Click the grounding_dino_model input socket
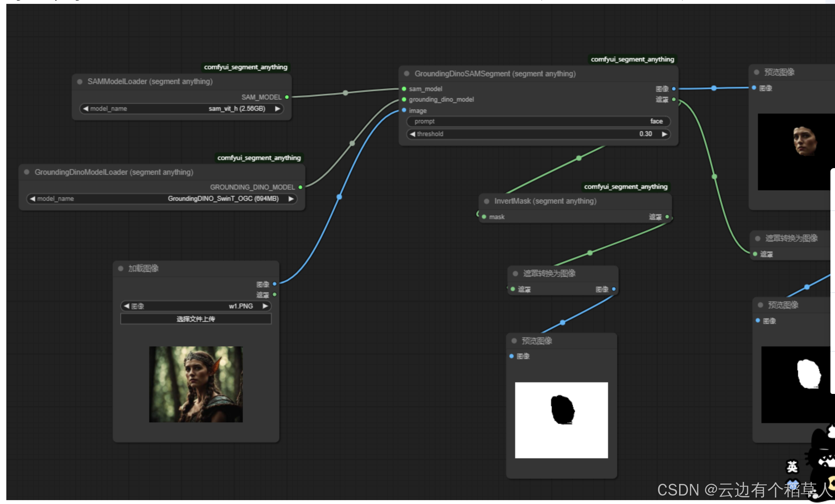 [x=404, y=100]
